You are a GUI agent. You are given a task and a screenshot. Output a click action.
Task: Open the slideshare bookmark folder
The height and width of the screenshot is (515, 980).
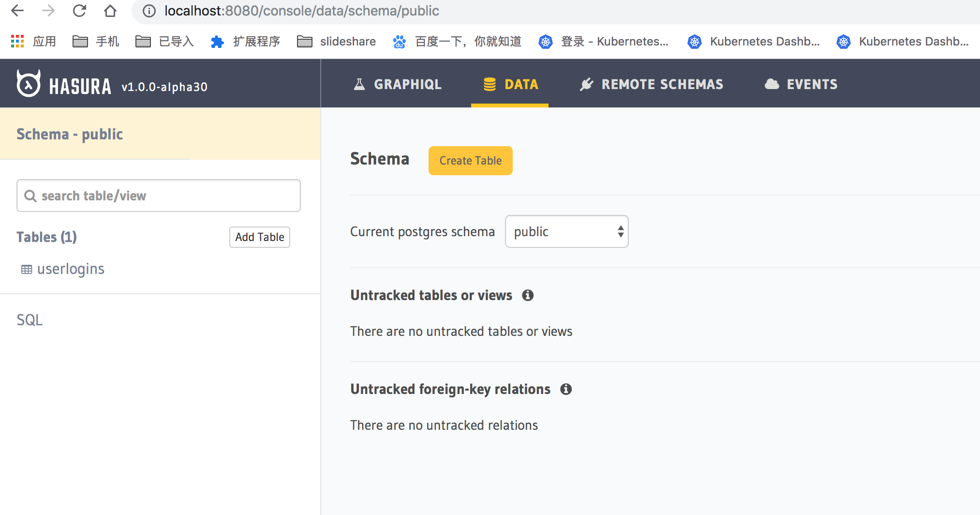coord(336,41)
